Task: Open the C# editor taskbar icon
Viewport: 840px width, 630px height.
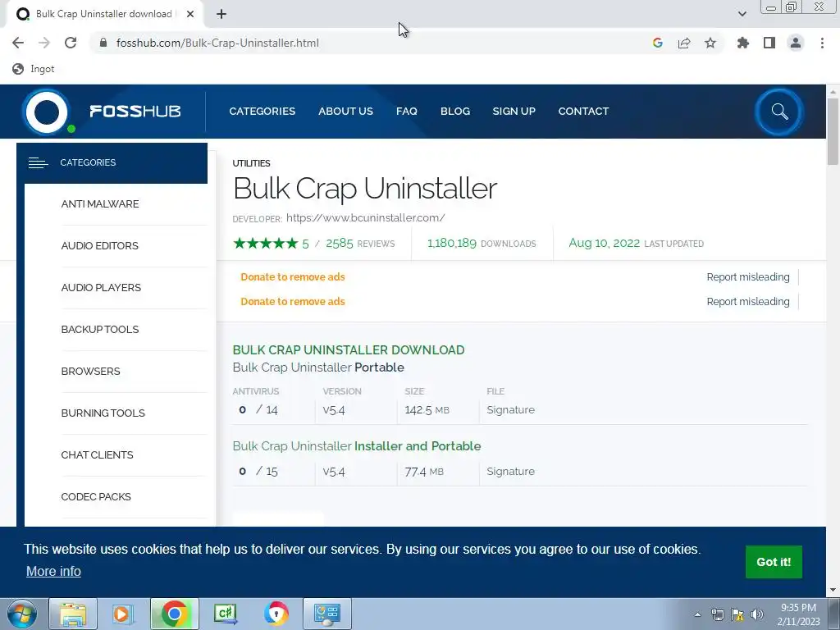Action: tap(226, 614)
